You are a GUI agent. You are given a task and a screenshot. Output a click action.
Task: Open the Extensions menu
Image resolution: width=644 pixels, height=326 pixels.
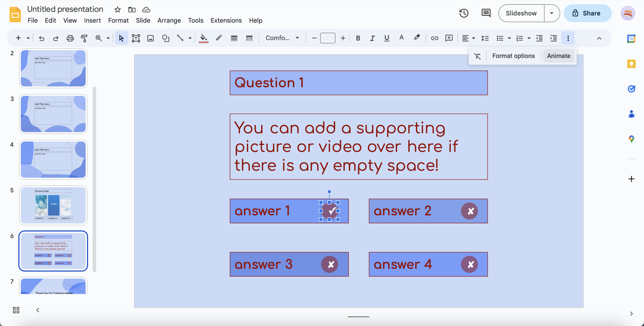[226, 20]
